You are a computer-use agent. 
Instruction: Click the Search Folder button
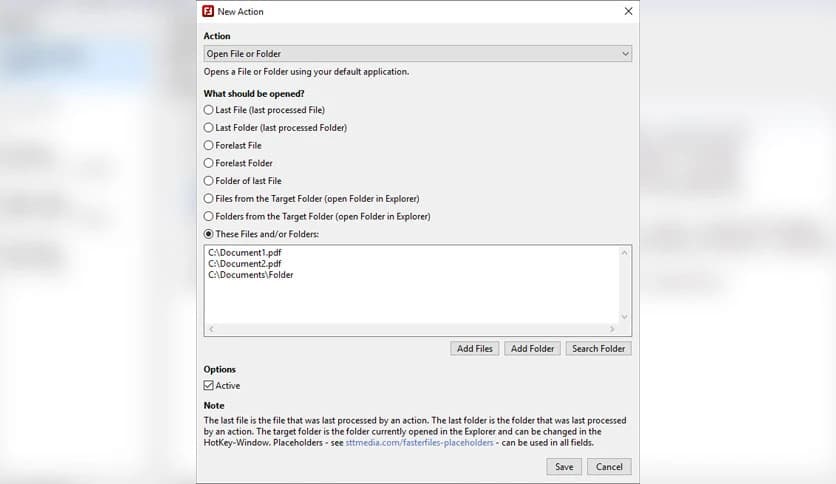(598, 349)
